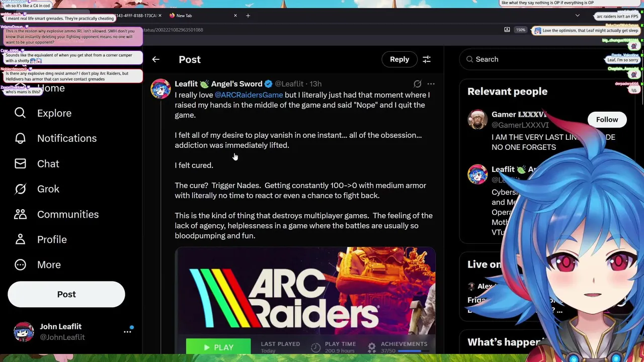
Task: Click the "LAST PLAYED" label in the image
Action: click(x=280, y=344)
